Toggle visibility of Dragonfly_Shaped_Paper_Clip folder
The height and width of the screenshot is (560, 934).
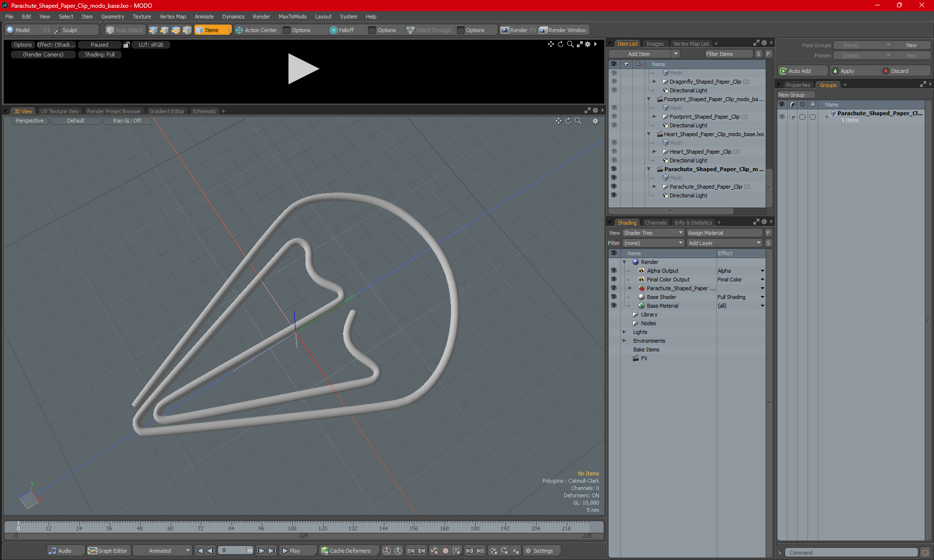pos(614,82)
